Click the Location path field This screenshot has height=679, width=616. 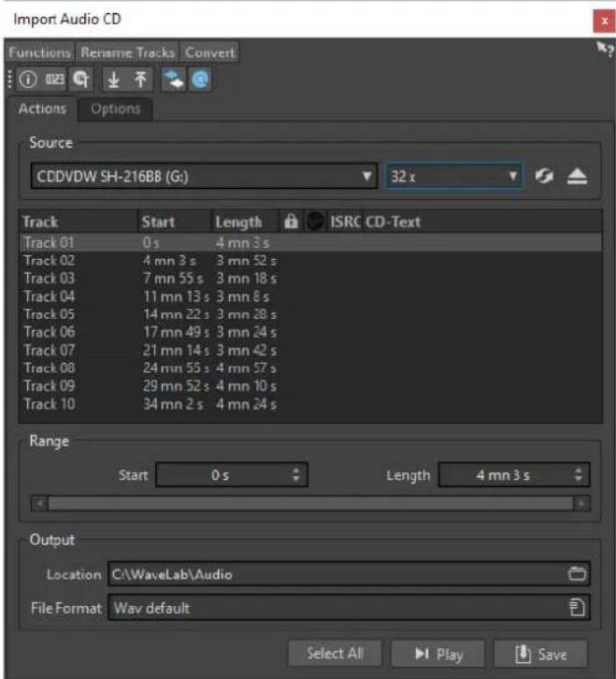349,573
